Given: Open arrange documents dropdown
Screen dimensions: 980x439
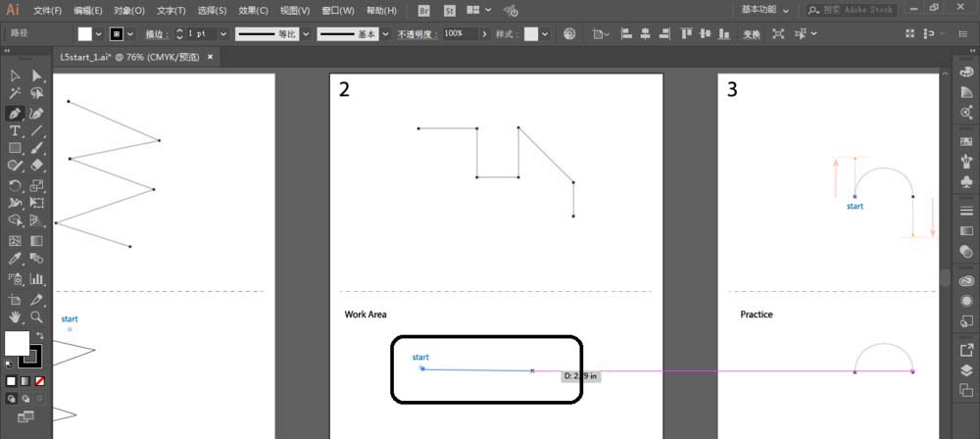Looking at the screenshot, I should (479, 10).
